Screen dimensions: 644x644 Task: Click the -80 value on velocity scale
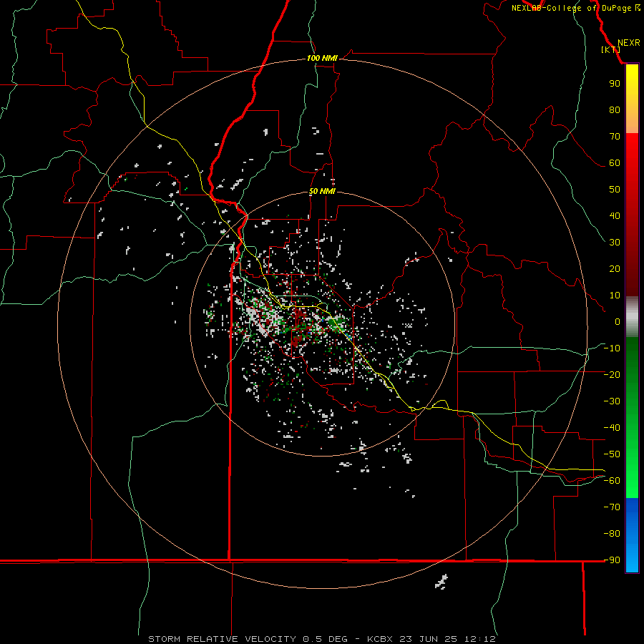612,534
